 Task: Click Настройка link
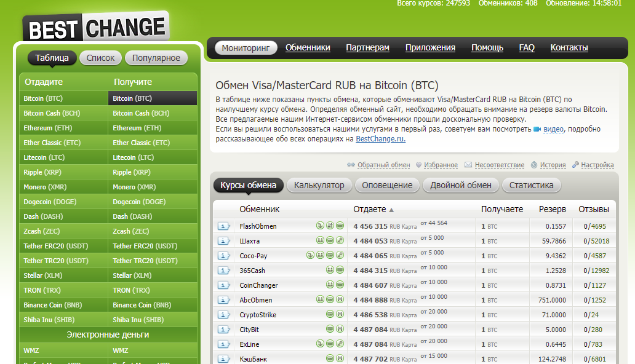click(x=597, y=165)
